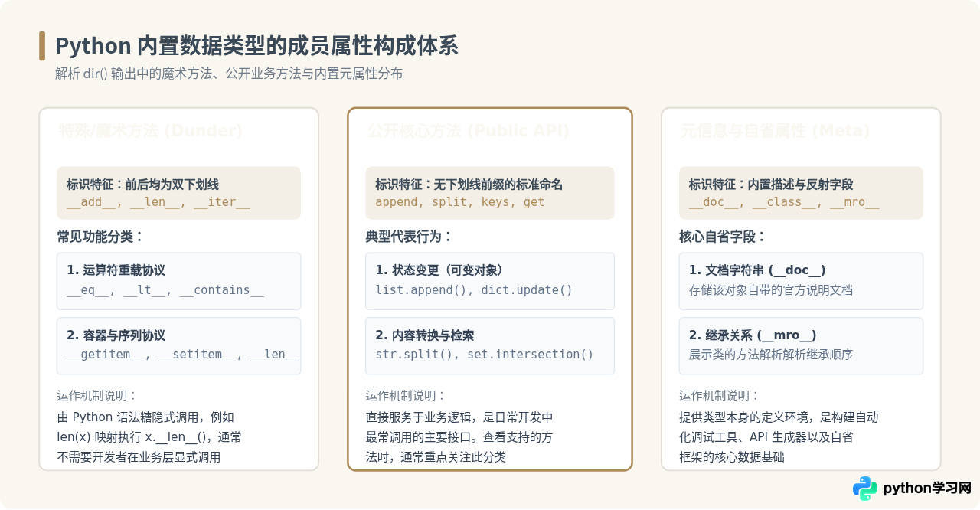Click the heading "典型代表行为："

coord(410,237)
